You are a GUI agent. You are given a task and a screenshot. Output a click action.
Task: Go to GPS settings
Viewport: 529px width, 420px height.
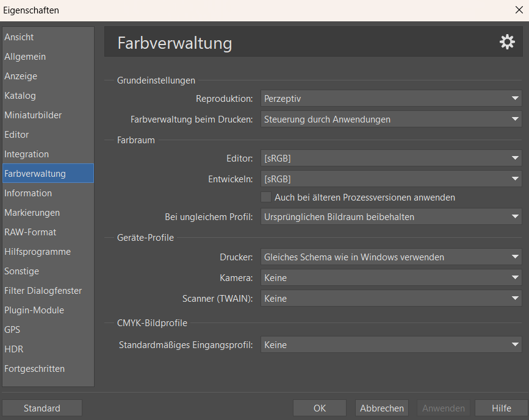coord(48,330)
